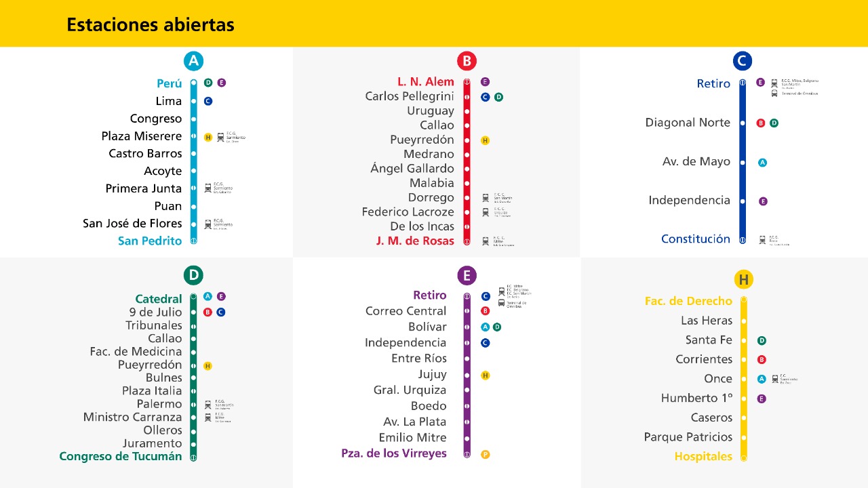The image size is (868, 488).
Task: Click the Estaciones abiertas heading
Action: [151, 25]
